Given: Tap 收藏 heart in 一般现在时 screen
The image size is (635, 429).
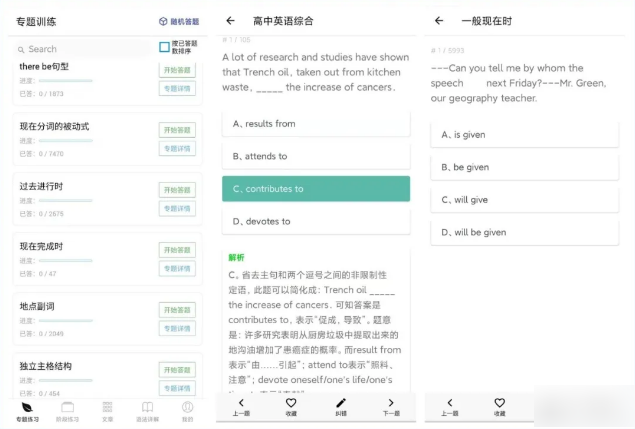Looking at the screenshot, I should [x=500, y=403].
